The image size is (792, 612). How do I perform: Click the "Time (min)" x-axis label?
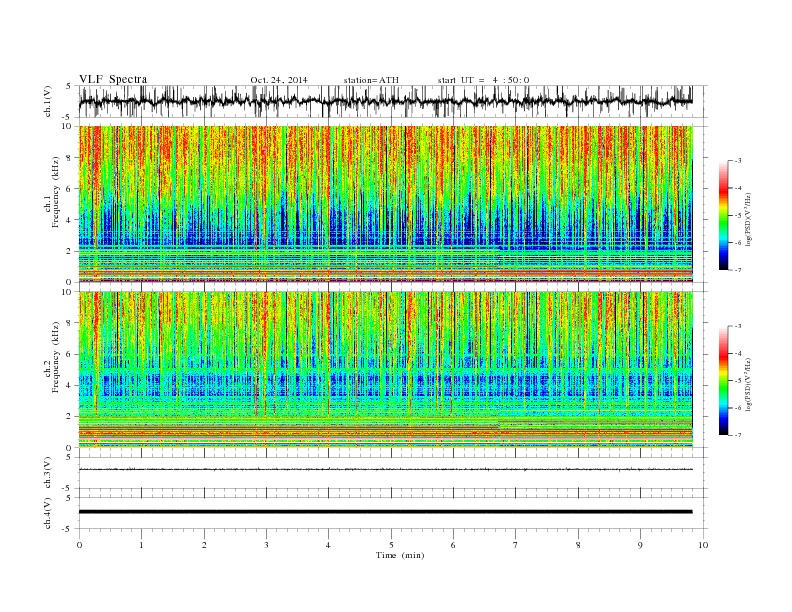pos(400,555)
